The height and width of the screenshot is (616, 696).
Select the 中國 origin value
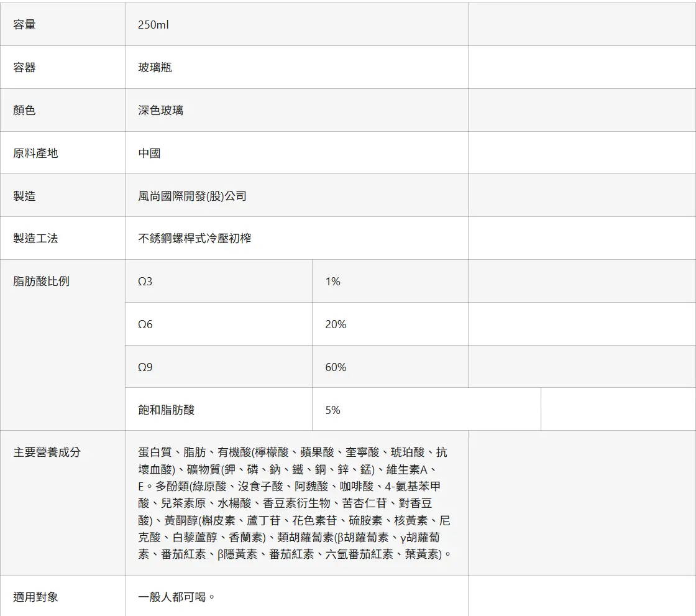[149, 153]
